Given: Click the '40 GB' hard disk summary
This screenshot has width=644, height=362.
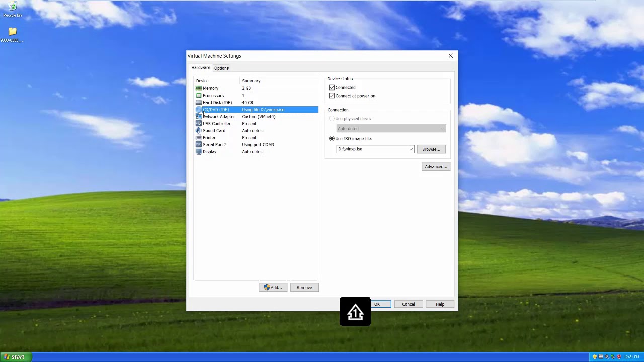Looking at the screenshot, I should [247, 103].
